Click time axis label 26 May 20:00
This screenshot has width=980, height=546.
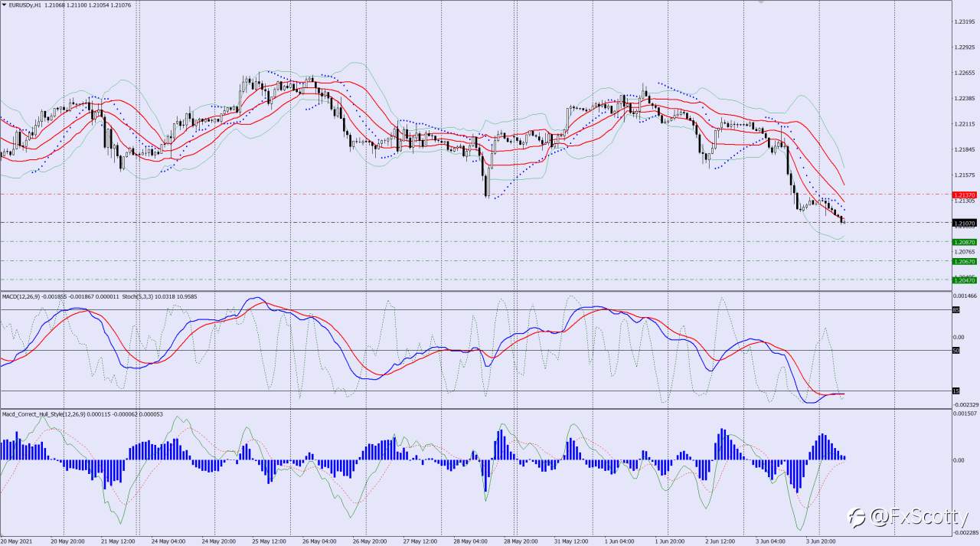click(x=371, y=541)
